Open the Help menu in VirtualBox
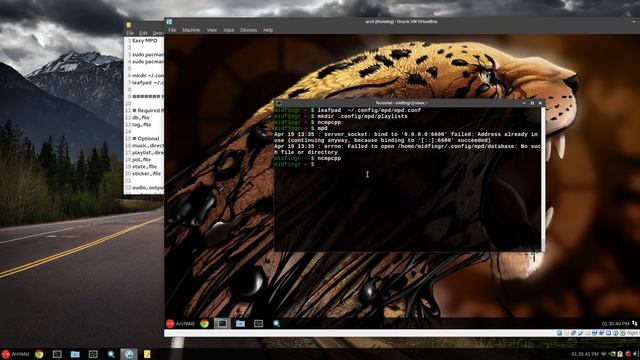 pos(268,30)
